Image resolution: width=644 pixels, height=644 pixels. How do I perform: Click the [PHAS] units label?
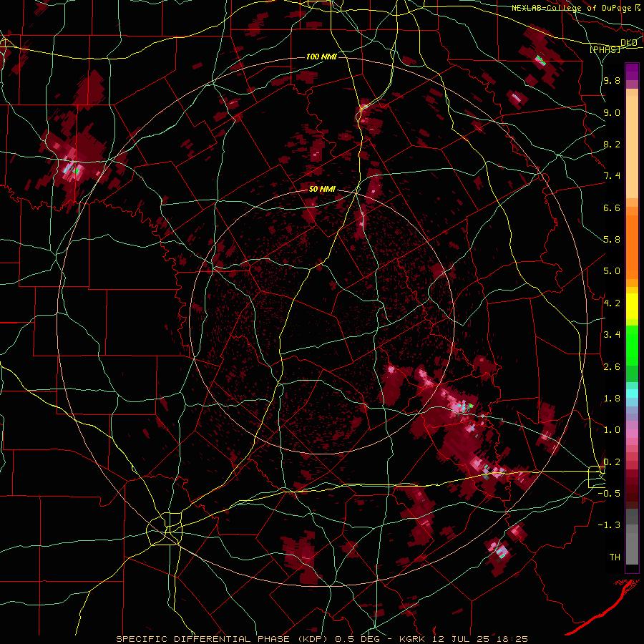click(x=605, y=49)
